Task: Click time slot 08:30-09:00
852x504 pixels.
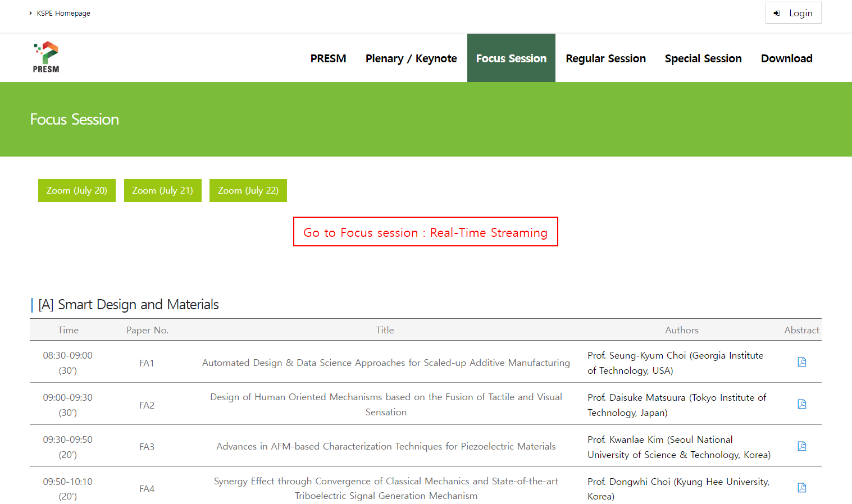Action: pos(68,355)
